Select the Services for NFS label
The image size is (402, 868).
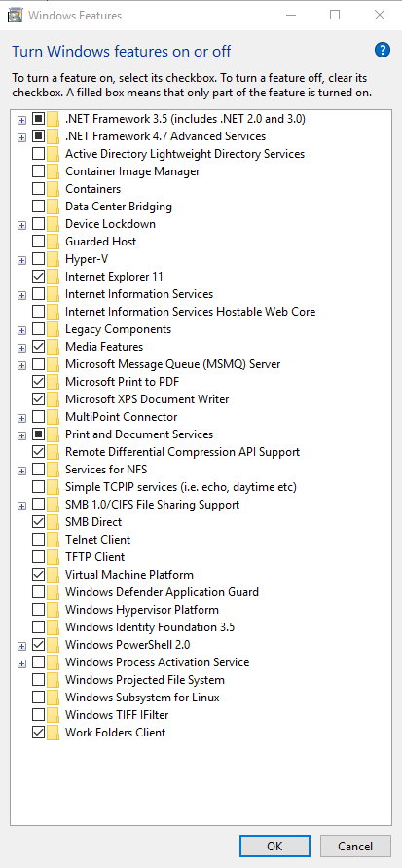pyautogui.click(x=106, y=470)
